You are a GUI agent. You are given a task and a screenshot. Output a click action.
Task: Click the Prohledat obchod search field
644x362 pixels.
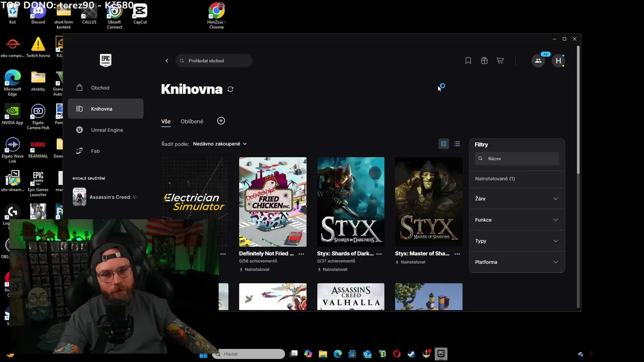point(214,61)
